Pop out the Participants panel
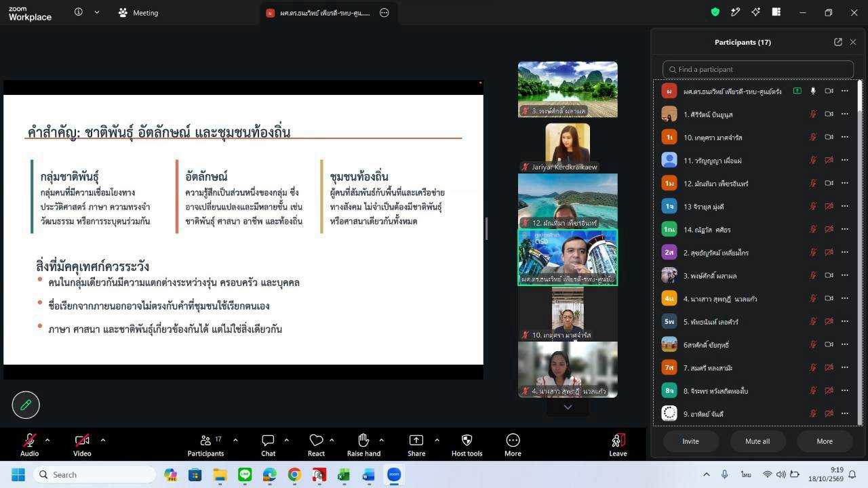This screenshot has height=488, width=868. 838,42
